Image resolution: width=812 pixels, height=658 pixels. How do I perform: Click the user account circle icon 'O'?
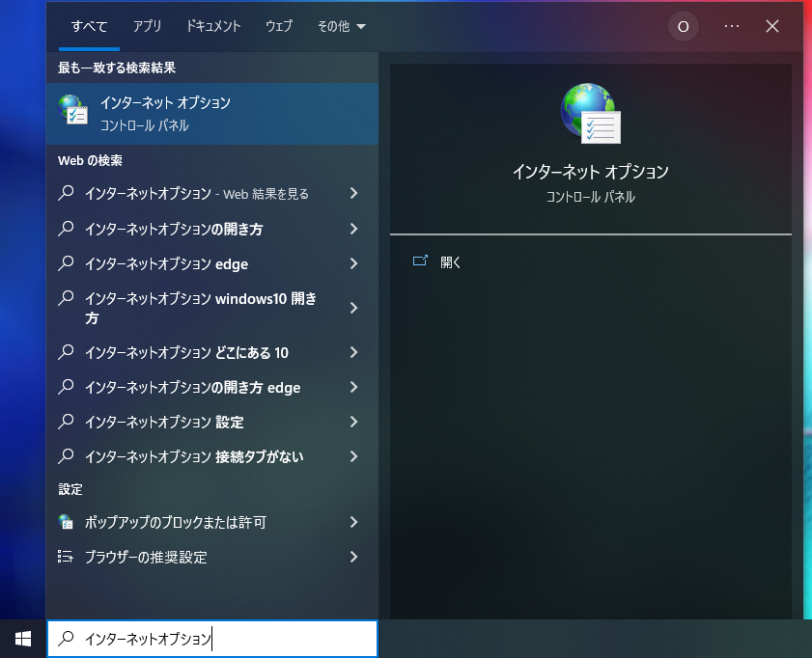coord(683,26)
